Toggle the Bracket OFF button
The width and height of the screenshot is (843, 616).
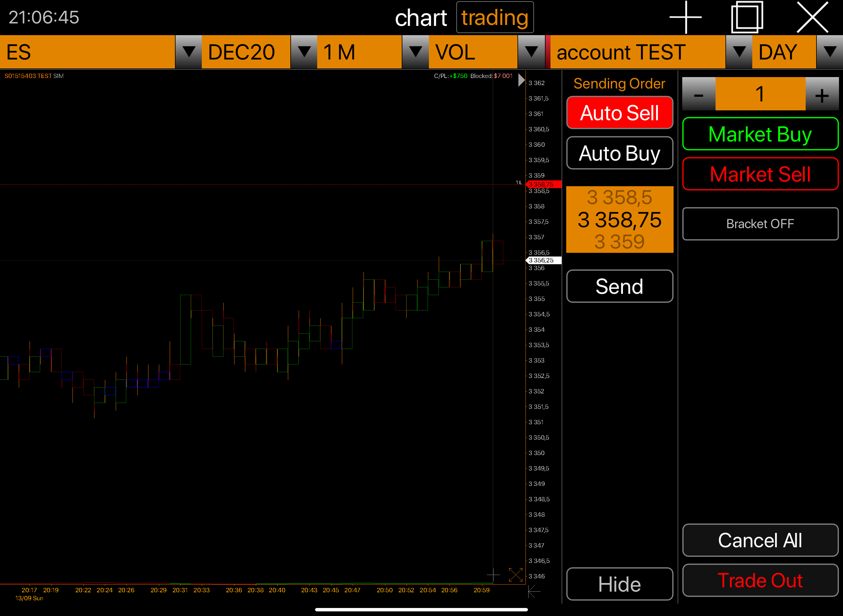click(760, 224)
